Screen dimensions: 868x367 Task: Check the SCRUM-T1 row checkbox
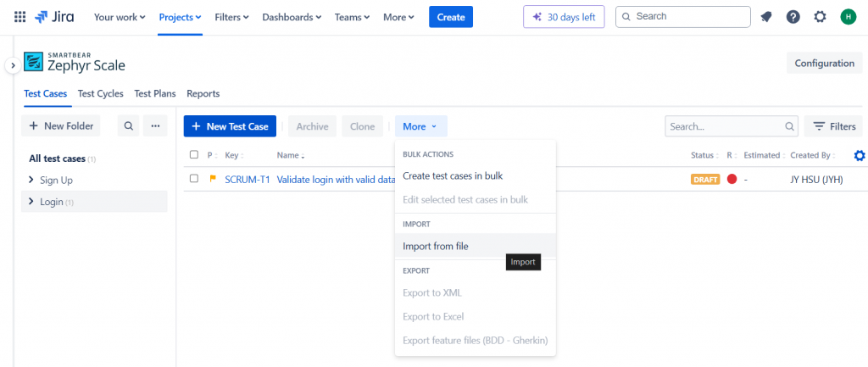[x=194, y=178]
